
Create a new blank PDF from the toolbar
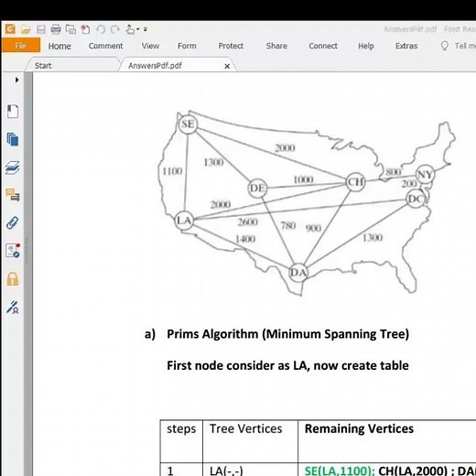click(x=85, y=29)
